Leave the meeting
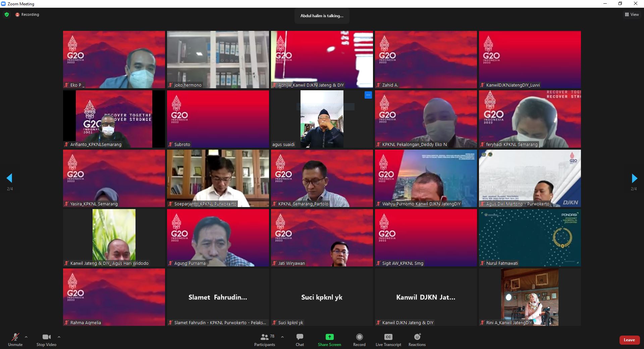The width and height of the screenshot is (644, 349). point(629,340)
